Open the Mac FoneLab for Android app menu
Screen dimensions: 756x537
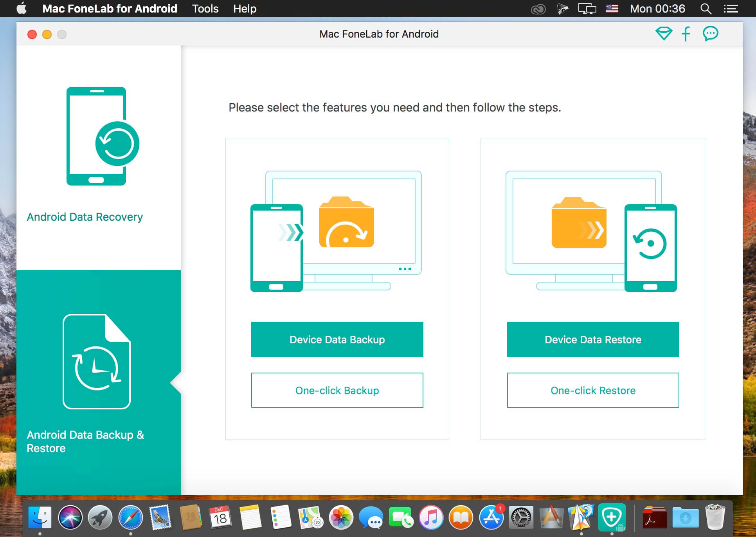coord(110,9)
